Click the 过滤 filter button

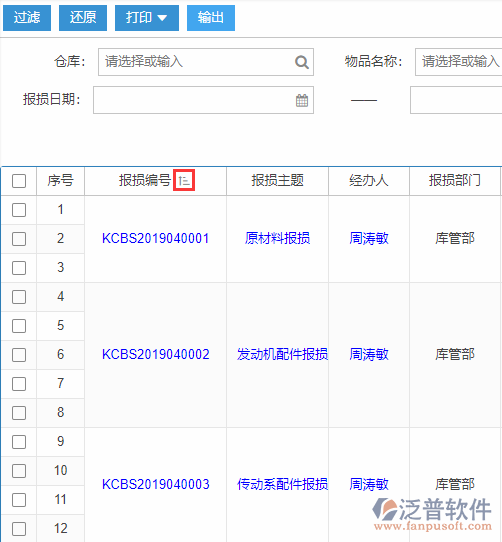pyautogui.click(x=27, y=18)
